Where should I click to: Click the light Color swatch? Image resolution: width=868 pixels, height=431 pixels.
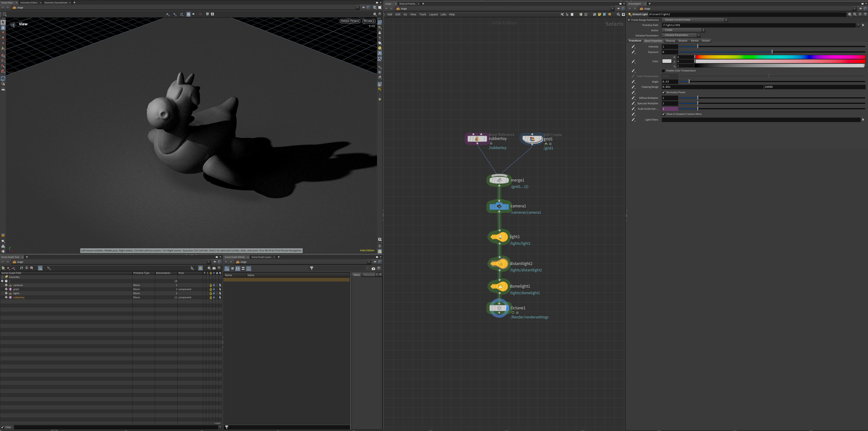(x=667, y=61)
